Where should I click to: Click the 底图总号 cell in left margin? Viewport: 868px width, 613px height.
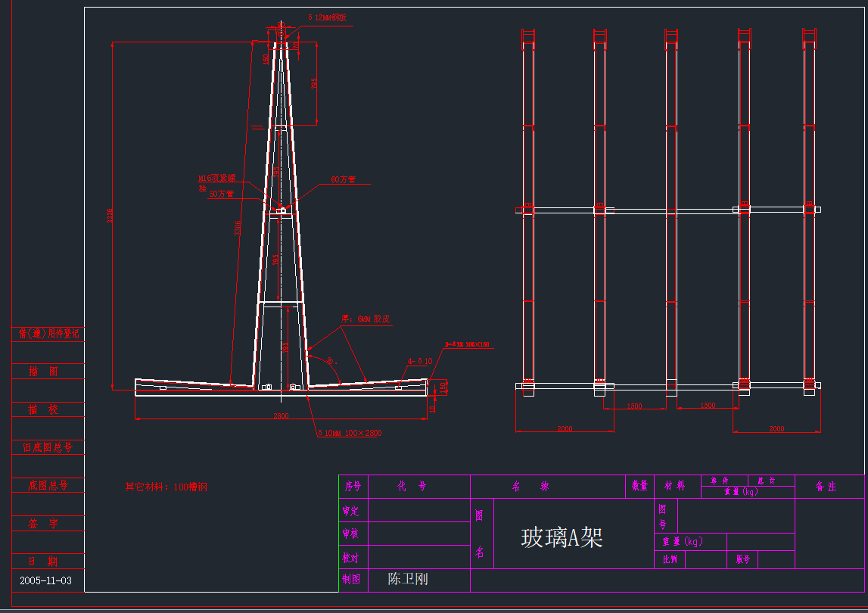(x=48, y=485)
